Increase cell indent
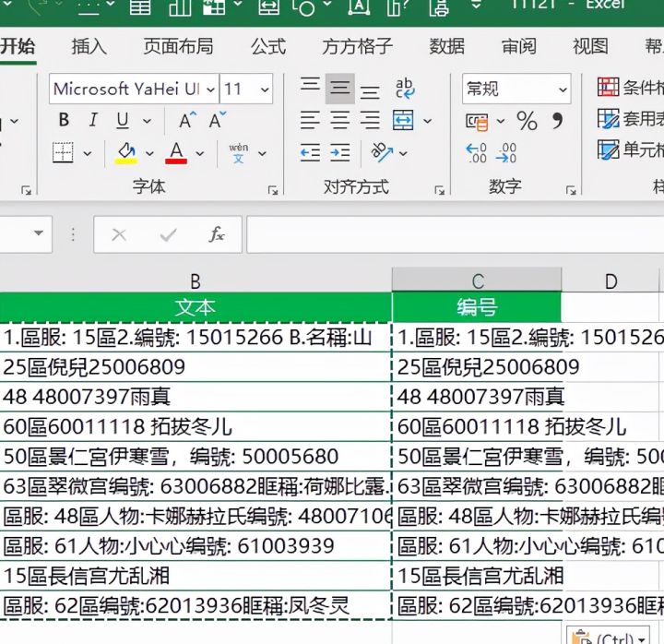This screenshot has width=664, height=644. (340, 153)
